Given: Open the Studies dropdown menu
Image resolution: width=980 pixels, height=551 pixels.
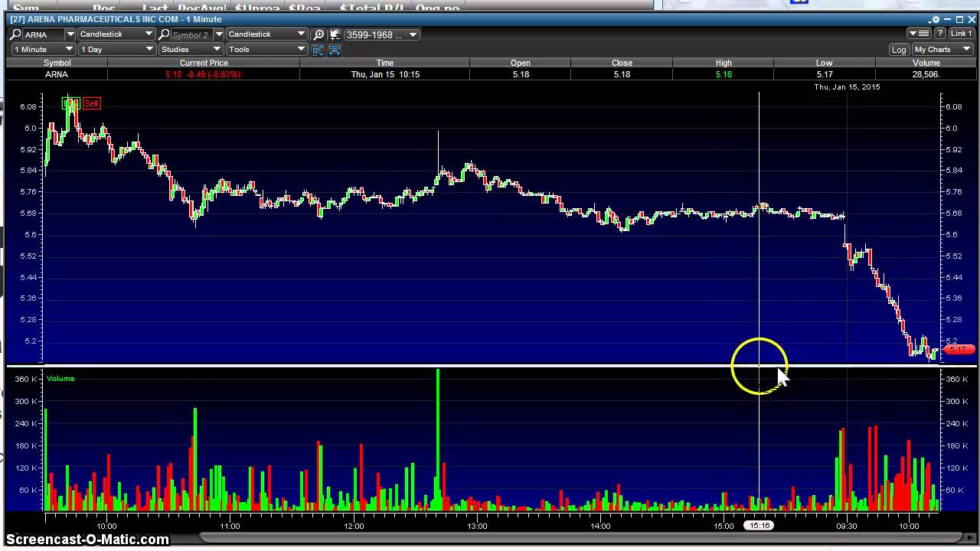Looking at the screenshot, I should point(191,50).
